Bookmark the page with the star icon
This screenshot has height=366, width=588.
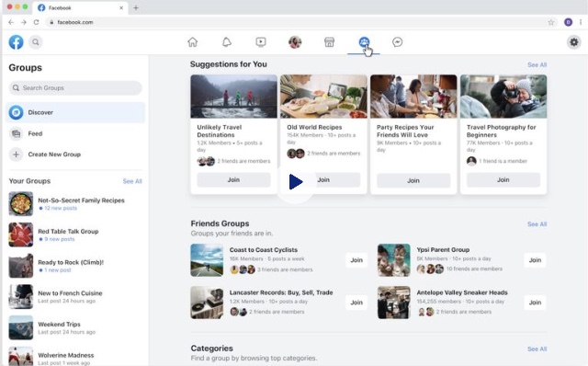pyautogui.click(x=551, y=22)
